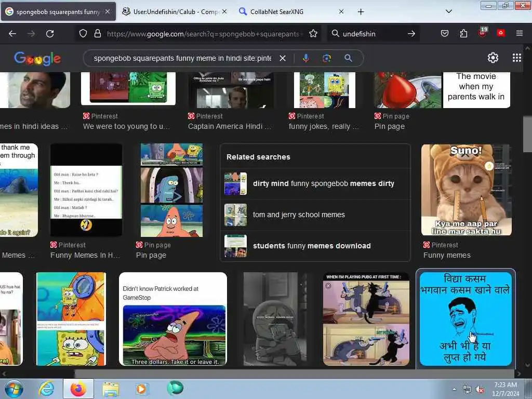Click the Google search query field
This screenshot has width=532, height=399.
182,58
